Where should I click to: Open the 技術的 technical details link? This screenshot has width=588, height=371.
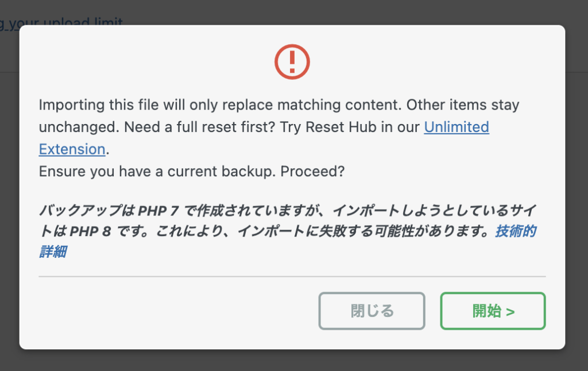coord(516,231)
